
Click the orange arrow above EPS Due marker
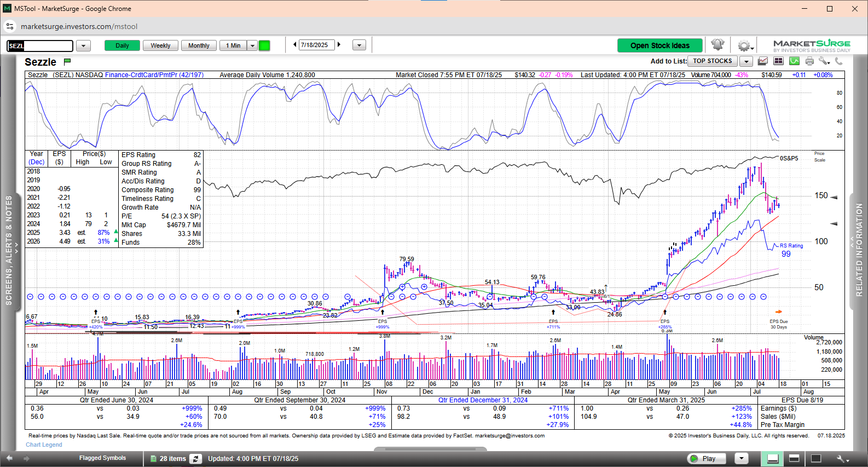pos(779,312)
